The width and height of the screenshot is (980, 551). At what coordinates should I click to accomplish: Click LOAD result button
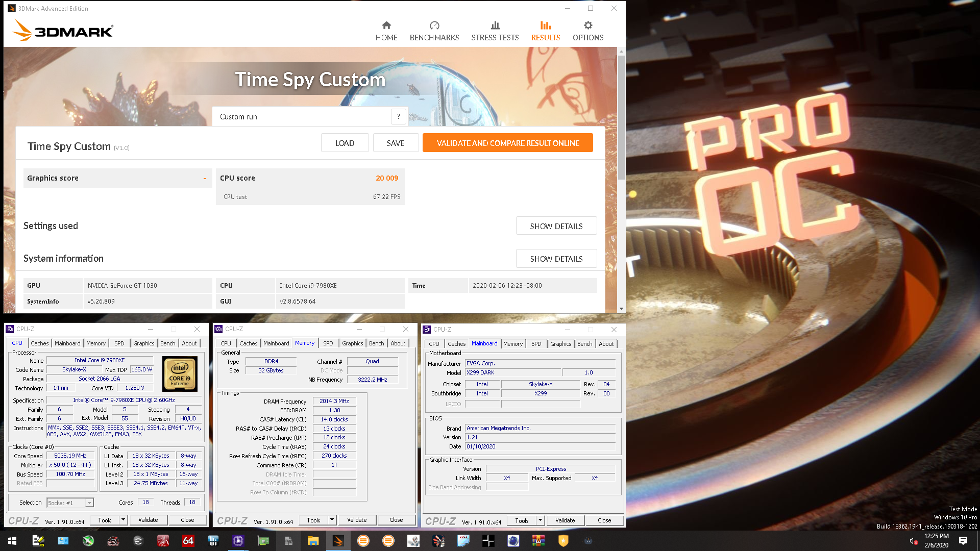[x=345, y=143]
